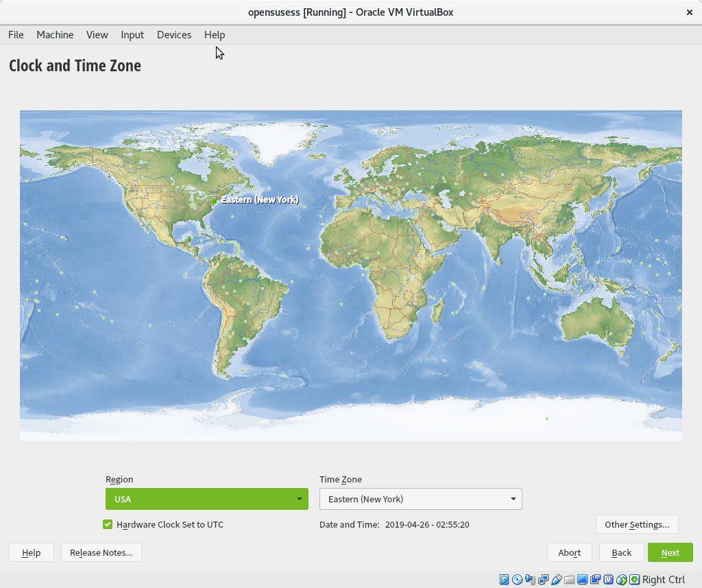Open the Release Notes

coord(101,552)
